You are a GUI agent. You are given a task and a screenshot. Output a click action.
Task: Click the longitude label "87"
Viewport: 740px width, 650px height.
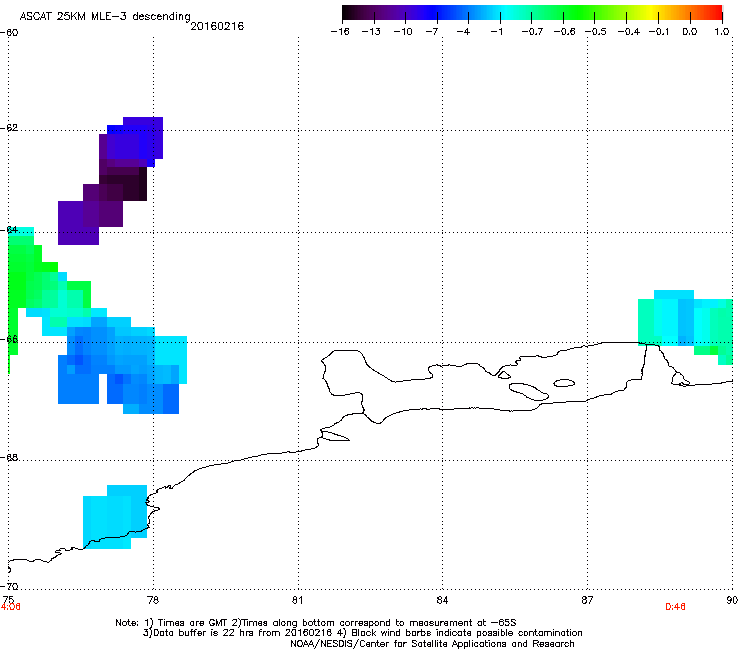[587, 599]
